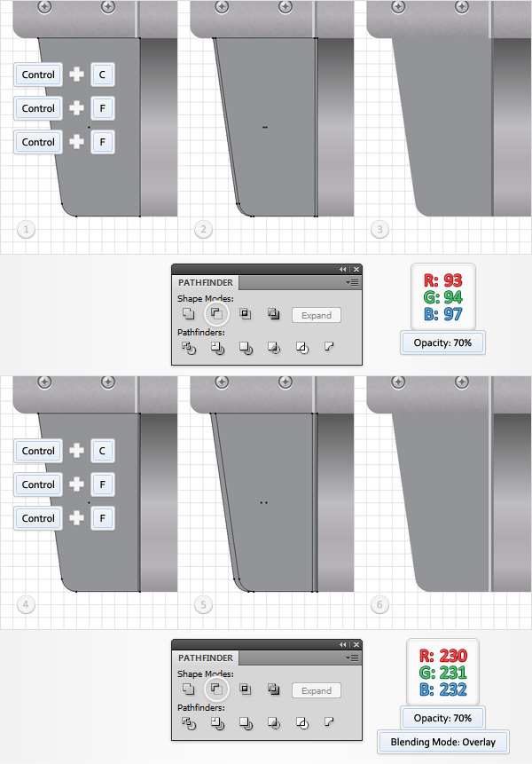Image resolution: width=532 pixels, height=764 pixels.
Task: Click Unite in the first Pathfinder panel
Action: click(188, 314)
